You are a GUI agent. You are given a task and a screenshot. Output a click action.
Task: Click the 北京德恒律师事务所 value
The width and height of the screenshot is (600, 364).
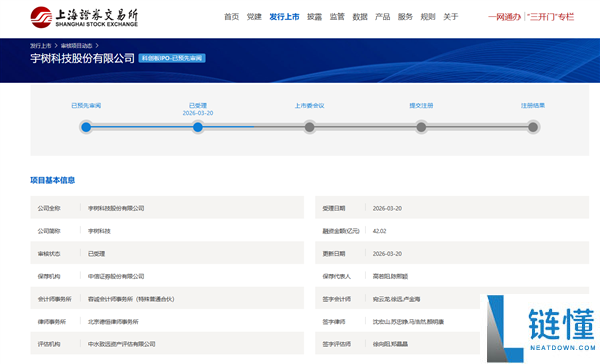113,322
